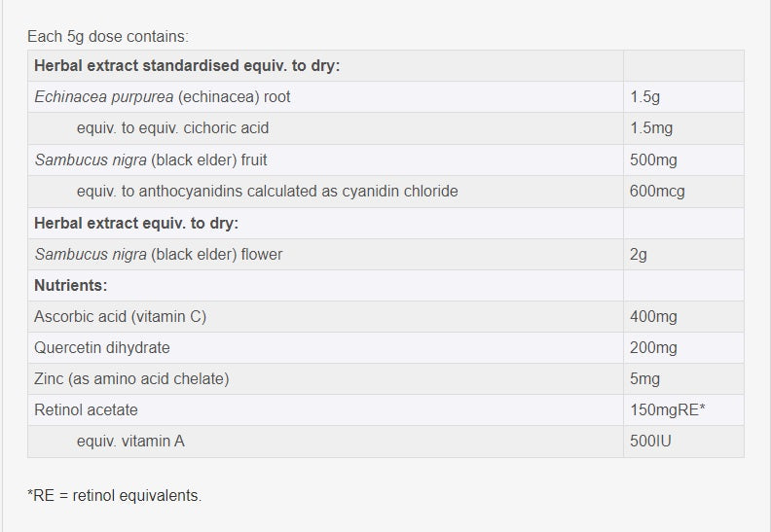This screenshot has width=771, height=532.
Task: Click the 'Herbal extract equiv. to dry' header
Action: (x=136, y=223)
